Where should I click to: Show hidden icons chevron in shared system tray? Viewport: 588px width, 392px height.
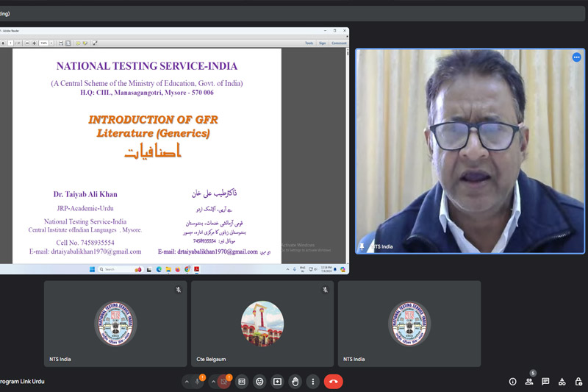tap(287, 269)
